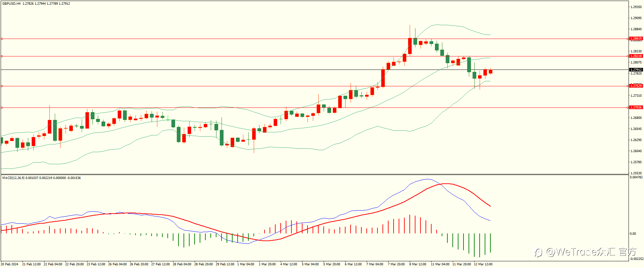Click the 5 Mar 20:00 time label
Screen dimensions: 644x268
pos(332,264)
